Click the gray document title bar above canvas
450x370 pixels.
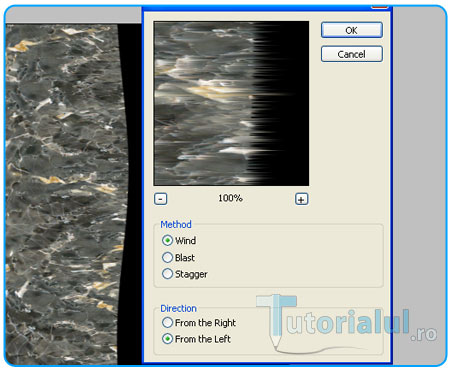[73, 15]
